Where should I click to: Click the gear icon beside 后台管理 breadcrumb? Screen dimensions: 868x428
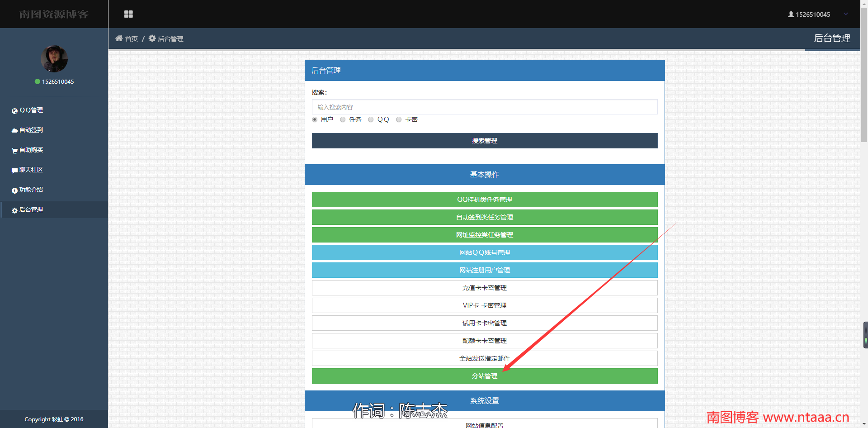(x=152, y=38)
